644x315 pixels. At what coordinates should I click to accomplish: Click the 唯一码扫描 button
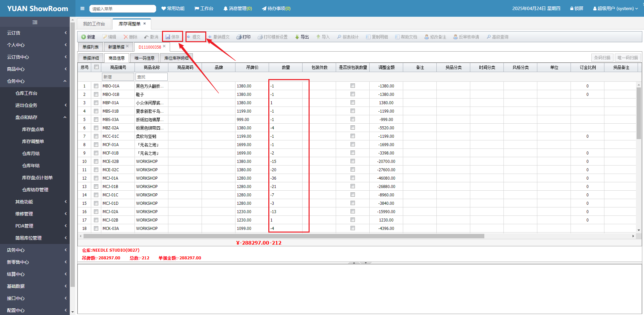pyautogui.click(x=628, y=58)
